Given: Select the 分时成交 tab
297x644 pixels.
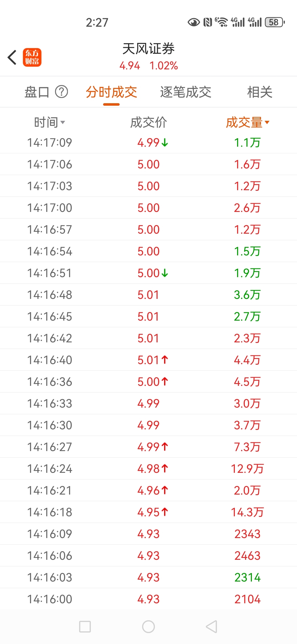Looking at the screenshot, I should pos(111,92).
